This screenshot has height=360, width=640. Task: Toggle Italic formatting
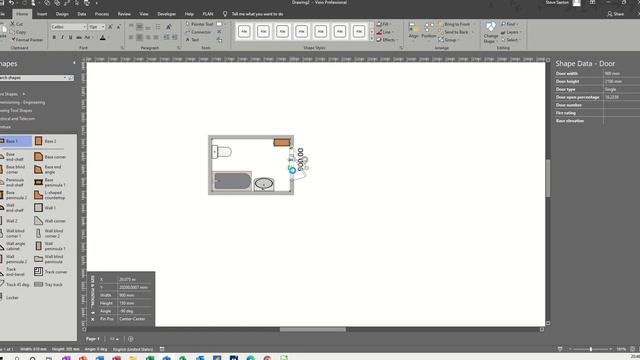tap(62, 38)
